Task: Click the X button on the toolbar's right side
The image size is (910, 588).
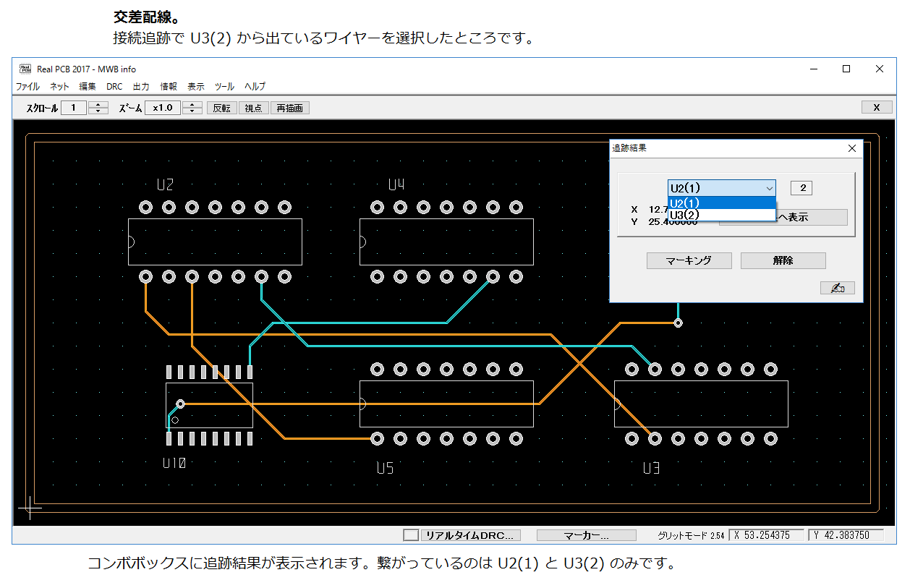Action: pos(877,107)
